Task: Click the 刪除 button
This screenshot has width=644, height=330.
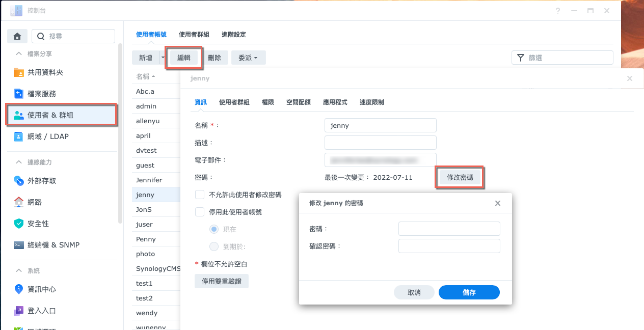Action: tap(214, 58)
